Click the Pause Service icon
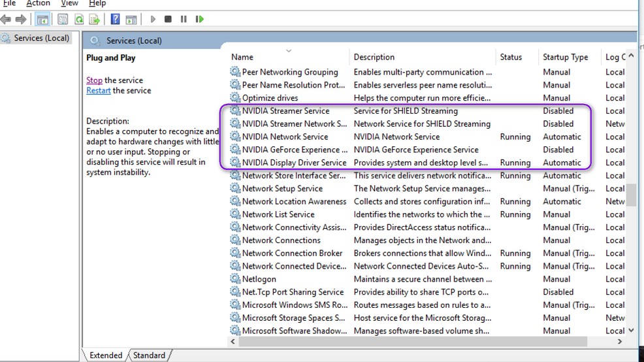 [x=184, y=19]
